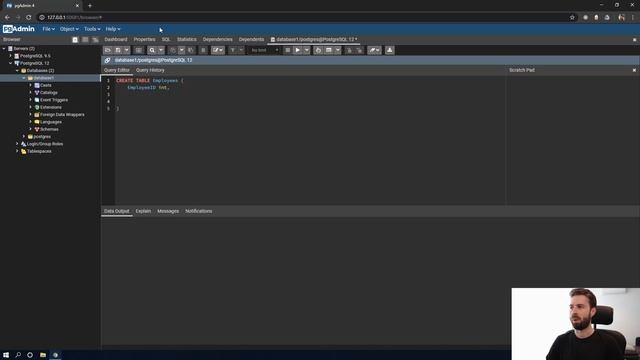640x360 pixels.
Task: Open File Explorer from the taskbar
Action: coord(42,355)
